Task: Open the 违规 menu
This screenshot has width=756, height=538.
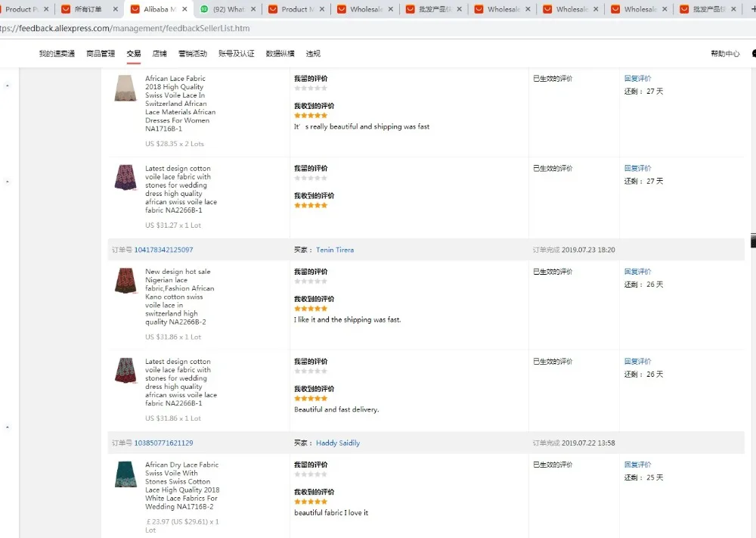Action: point(314,54)
